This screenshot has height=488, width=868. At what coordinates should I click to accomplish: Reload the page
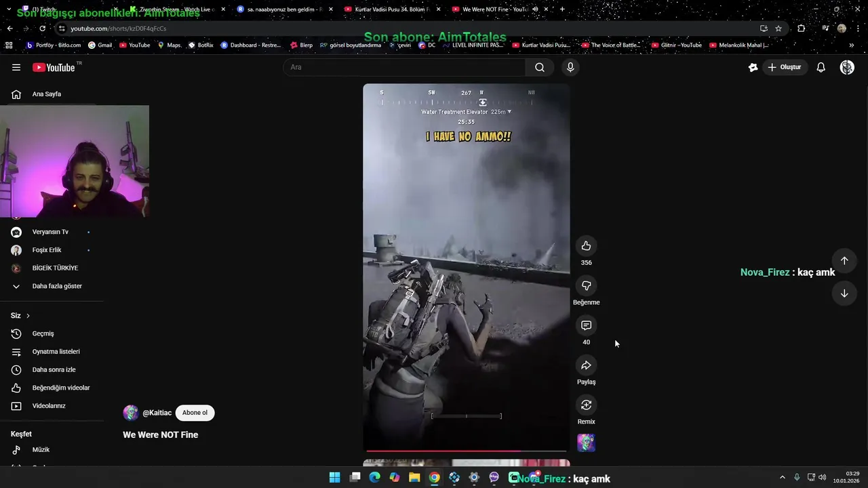(x=42, y=28)
